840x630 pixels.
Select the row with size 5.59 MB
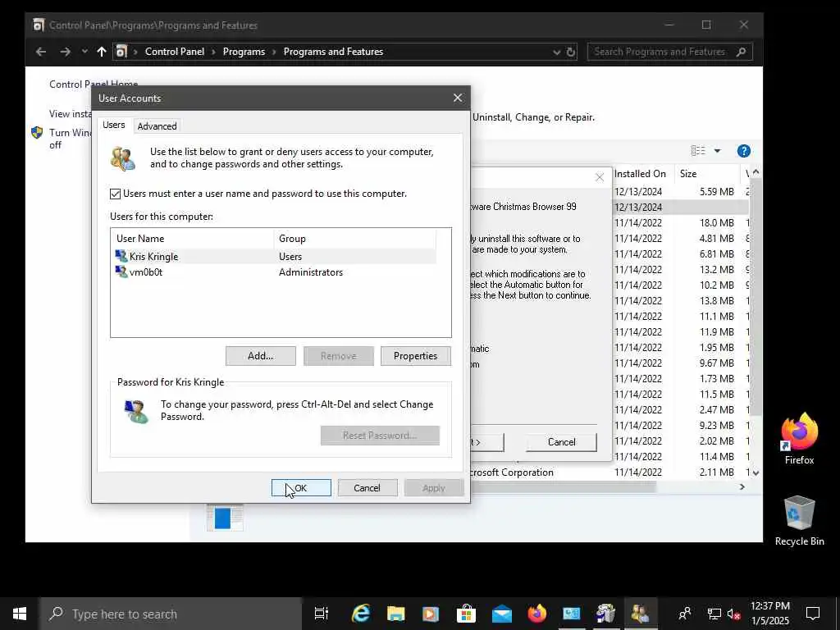point(680,192)
